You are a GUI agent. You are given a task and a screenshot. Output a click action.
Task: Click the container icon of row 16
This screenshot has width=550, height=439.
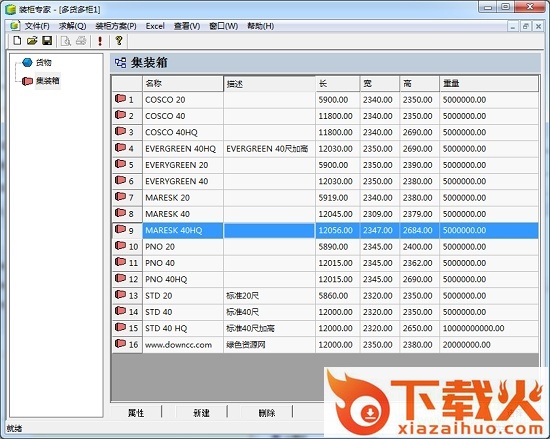click(120, 344)
